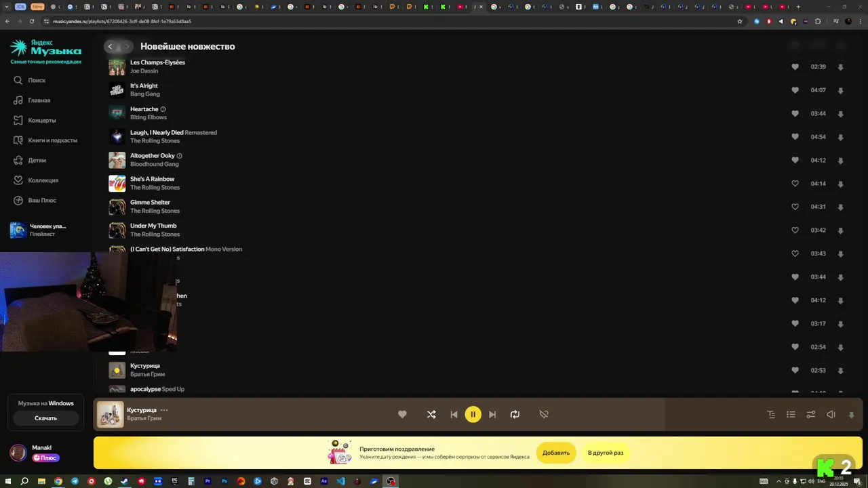Click the info icon next to Altogether Ooky

[179, 156]
